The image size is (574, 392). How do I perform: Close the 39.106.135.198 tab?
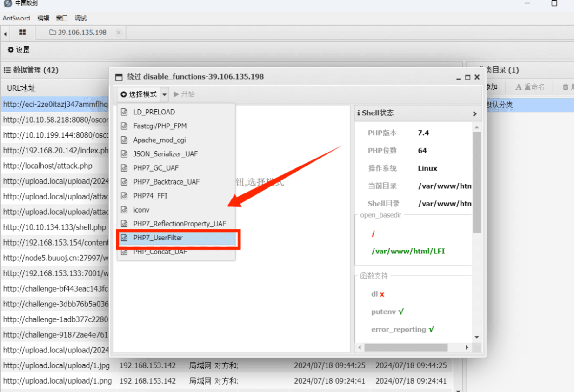[118, 33]
